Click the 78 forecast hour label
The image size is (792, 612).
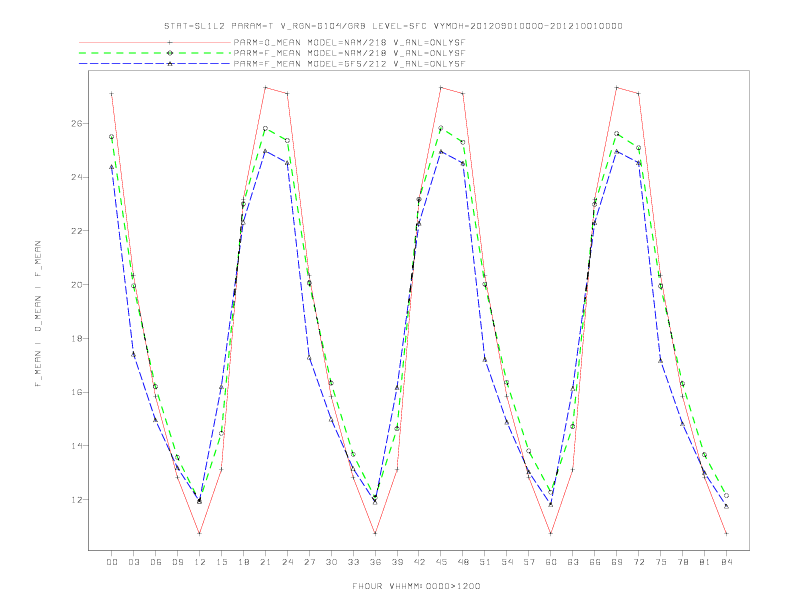click(x=683, y=562)
